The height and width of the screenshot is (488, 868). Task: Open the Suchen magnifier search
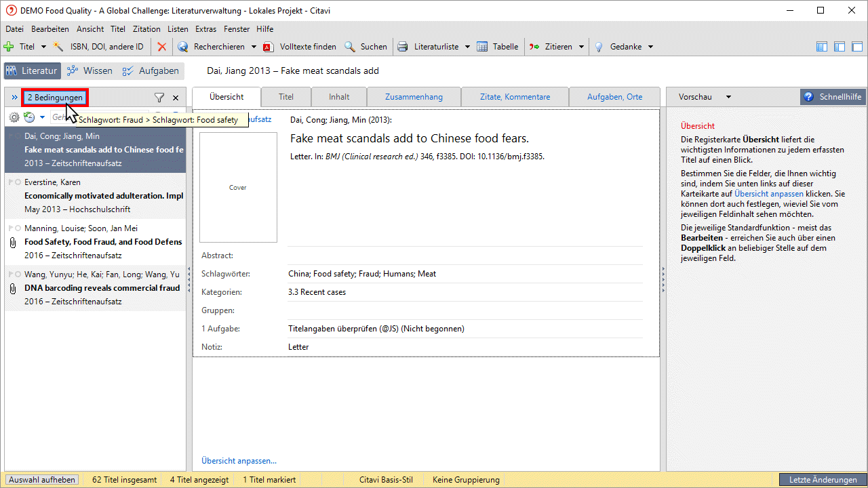366,47
